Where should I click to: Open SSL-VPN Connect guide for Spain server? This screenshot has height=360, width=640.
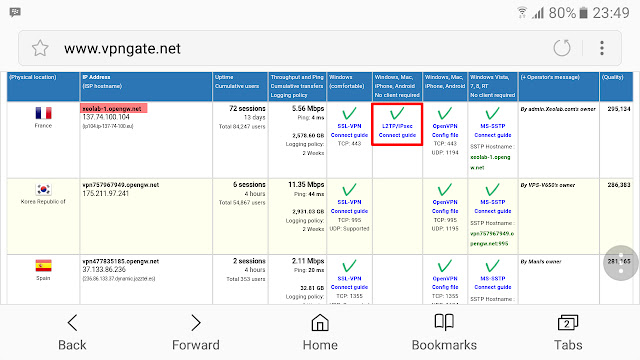point(349,283)
